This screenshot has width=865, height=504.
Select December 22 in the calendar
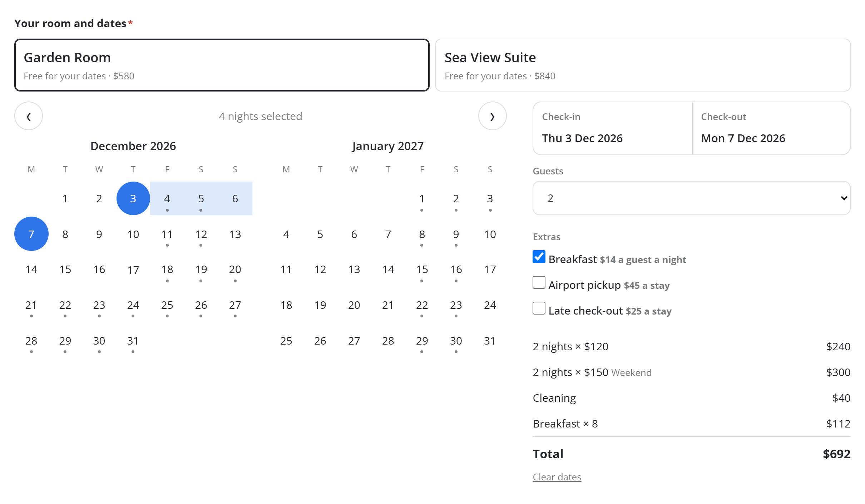[65, 305]
